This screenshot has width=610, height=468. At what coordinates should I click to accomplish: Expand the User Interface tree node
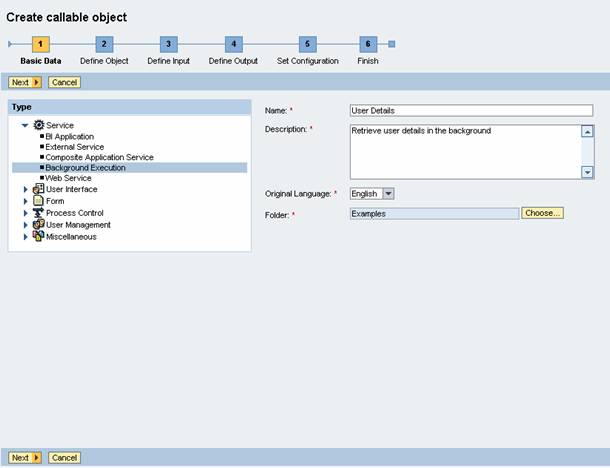26,189
